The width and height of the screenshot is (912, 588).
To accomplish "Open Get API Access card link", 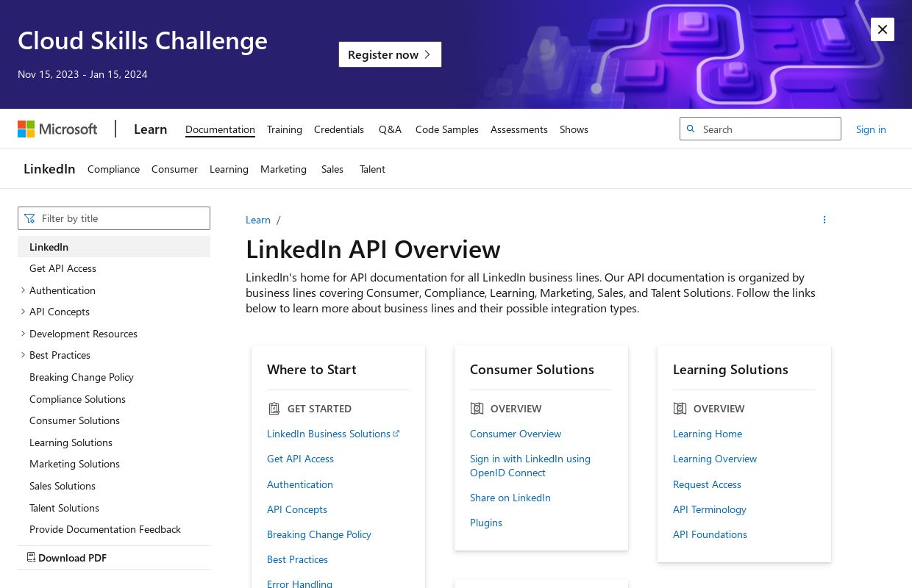I will coord(300,459).
